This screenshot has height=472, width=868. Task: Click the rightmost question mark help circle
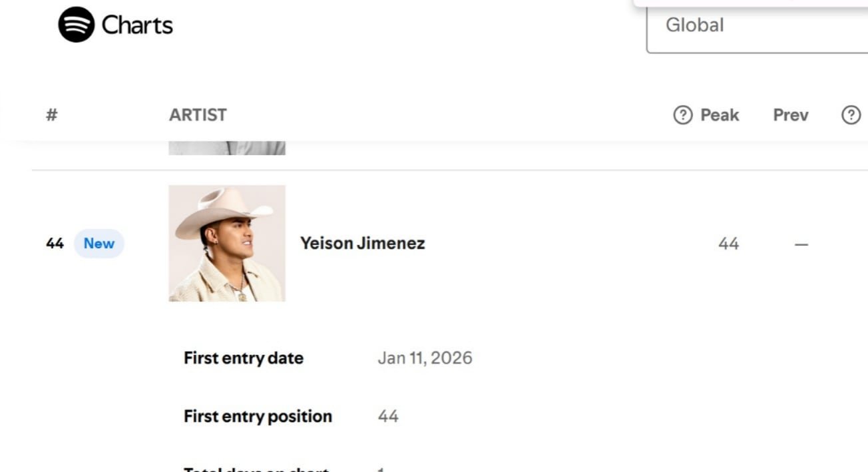pos(850,115)
